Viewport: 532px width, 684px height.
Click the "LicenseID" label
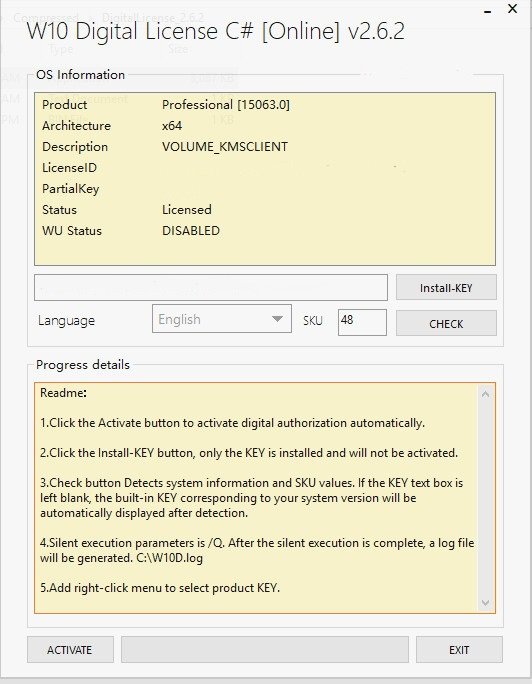pyautogui.click(x=69, y=168)
